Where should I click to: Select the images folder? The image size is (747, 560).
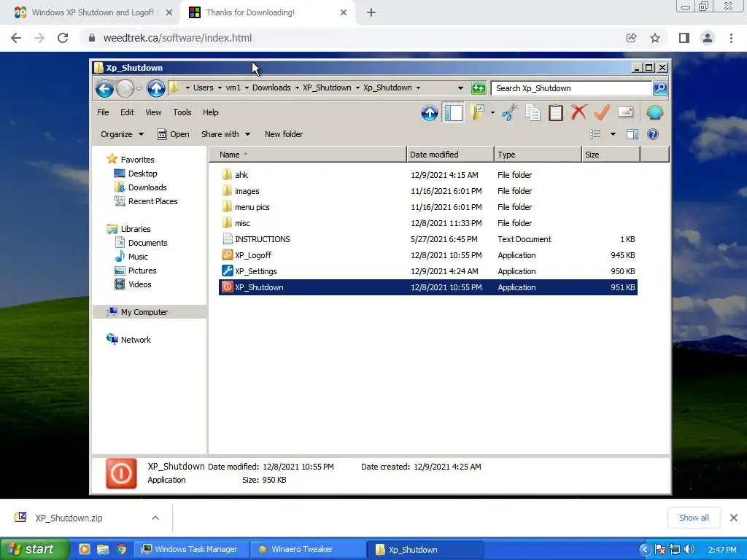click(x=247, y=192)
